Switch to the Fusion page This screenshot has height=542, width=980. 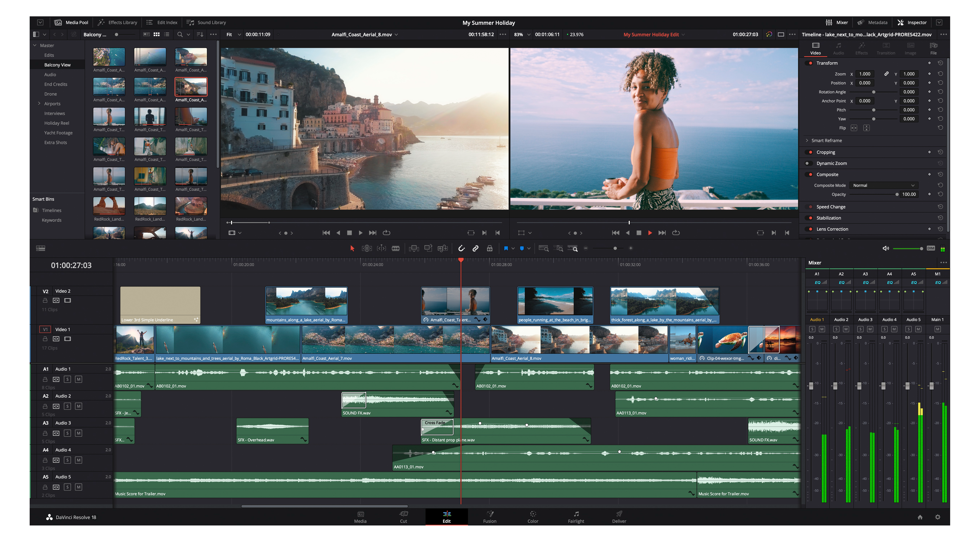(x=490, y=517)
